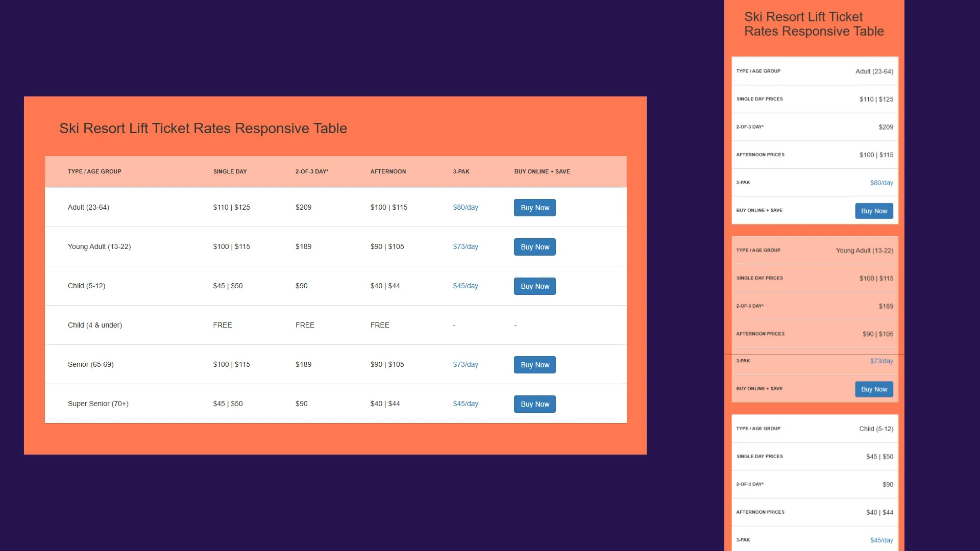Click FREE under Afternoon for Child (4 & under)
This screenshot has width=980, height=551.
tap(380, 325)
